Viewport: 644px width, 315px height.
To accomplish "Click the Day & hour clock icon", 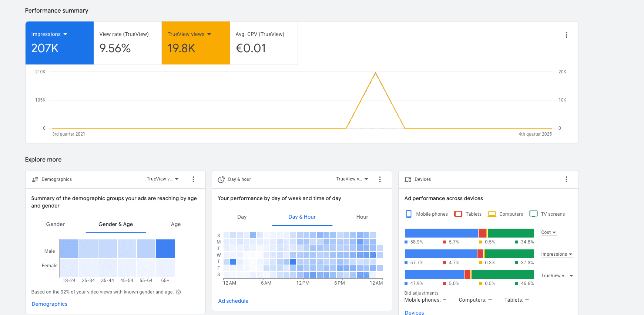I will click(x=221, y=179).
